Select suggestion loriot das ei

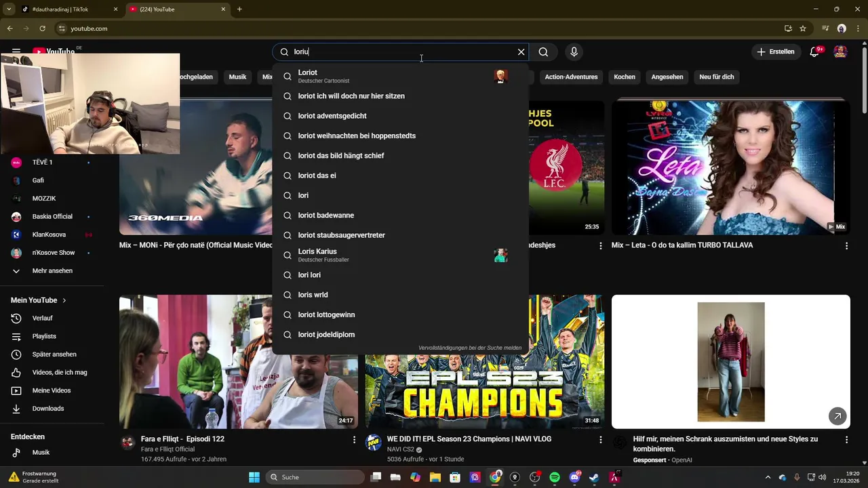[x=400, y=176]
